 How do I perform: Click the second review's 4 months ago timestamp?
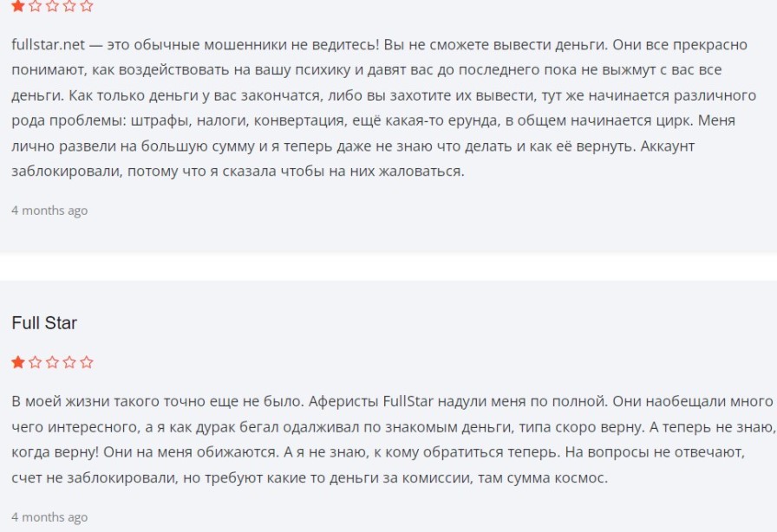[x=49, y=517]
